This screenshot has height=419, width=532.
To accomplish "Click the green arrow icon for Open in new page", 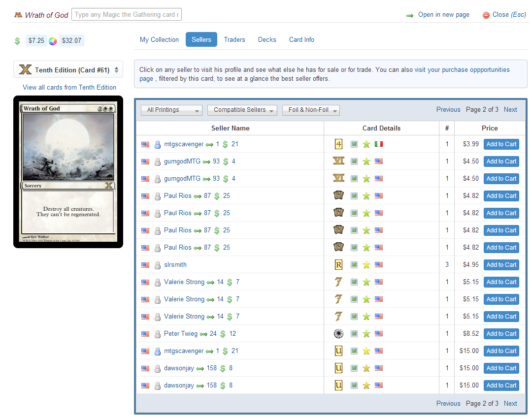I will pyautogui.click(x=410, y=15).
